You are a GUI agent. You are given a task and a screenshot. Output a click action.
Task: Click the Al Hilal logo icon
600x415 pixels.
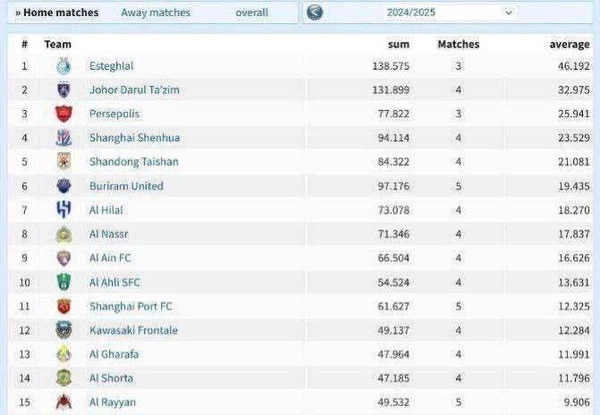tap(64, 210)
